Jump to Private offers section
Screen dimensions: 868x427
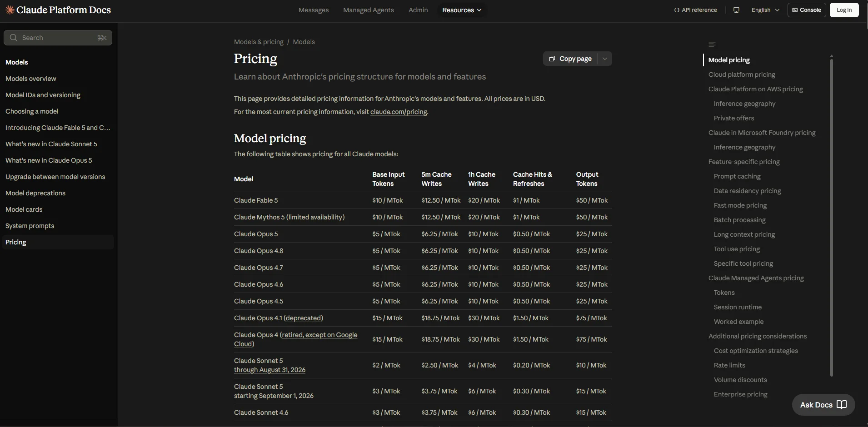(733, 118)
